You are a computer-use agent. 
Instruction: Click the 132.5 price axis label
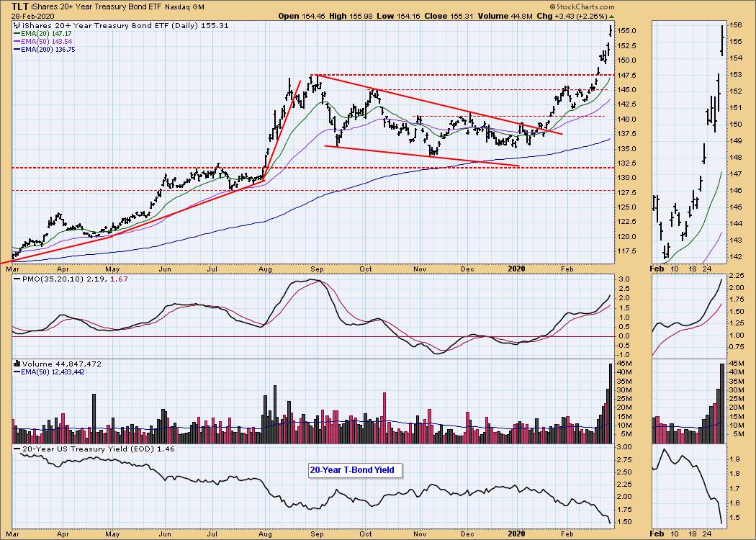coord(628,163)
